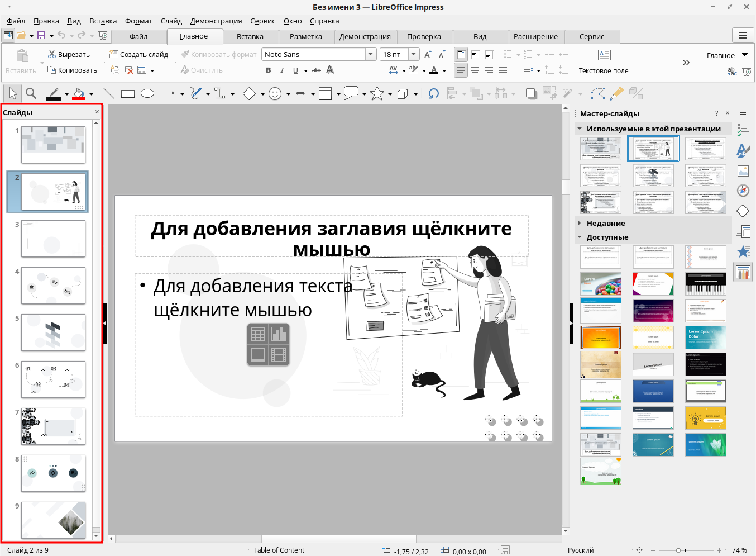Click the Save document icon

pyautogui.click(x=41, y=36)
